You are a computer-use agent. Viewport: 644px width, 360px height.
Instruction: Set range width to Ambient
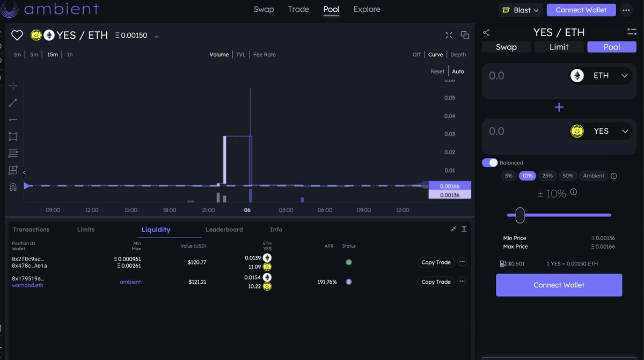(594, 176)
